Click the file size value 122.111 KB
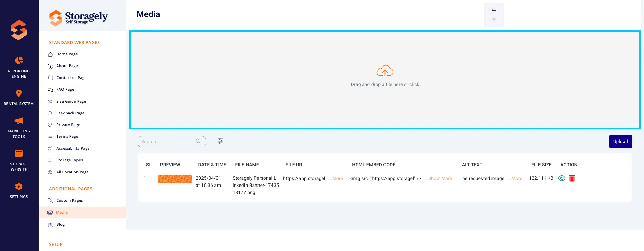The width and height of the screenshot is (644, 251). [541, 178]
